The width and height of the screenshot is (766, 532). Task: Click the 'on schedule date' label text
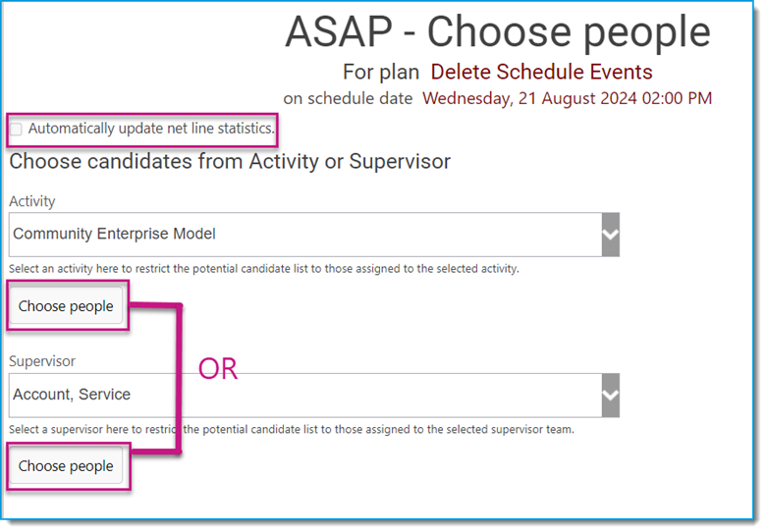pos(348,98)
